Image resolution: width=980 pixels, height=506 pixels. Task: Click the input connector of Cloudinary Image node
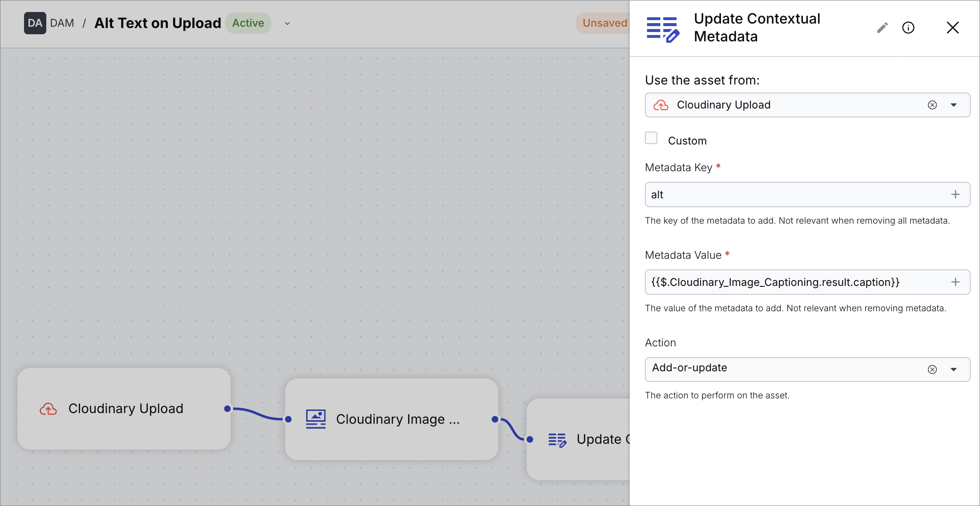288,419
